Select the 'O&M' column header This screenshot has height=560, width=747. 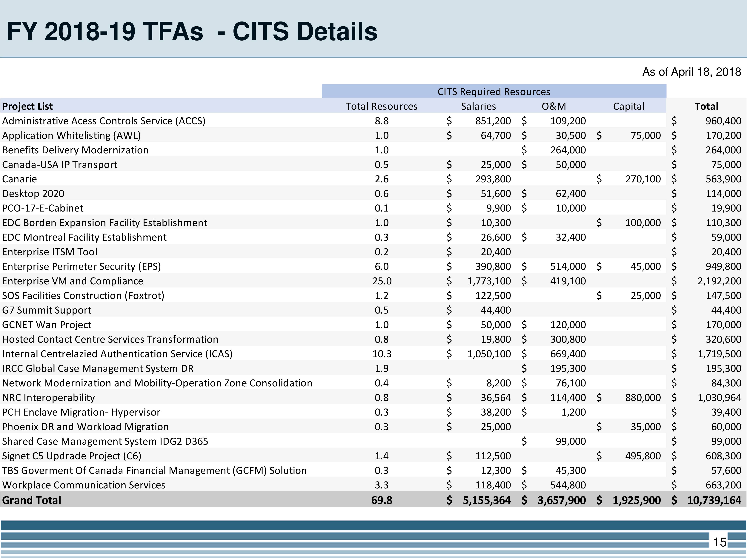[554, 106]
